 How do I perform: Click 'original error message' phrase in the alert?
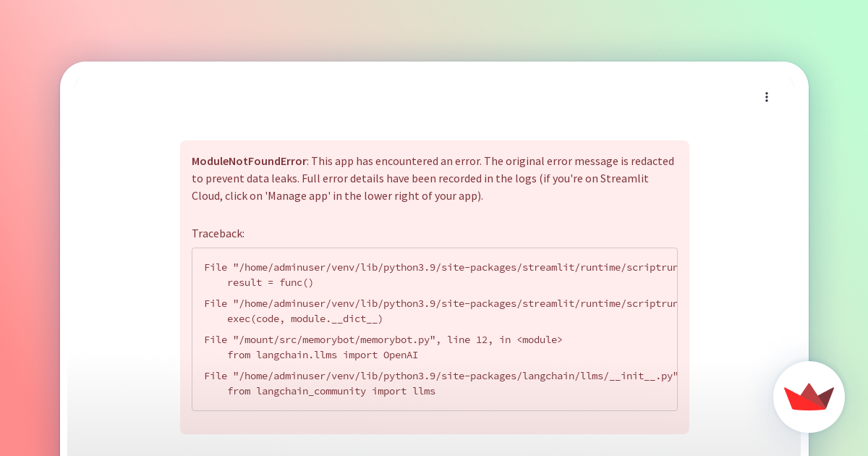[x=568, y=161]
